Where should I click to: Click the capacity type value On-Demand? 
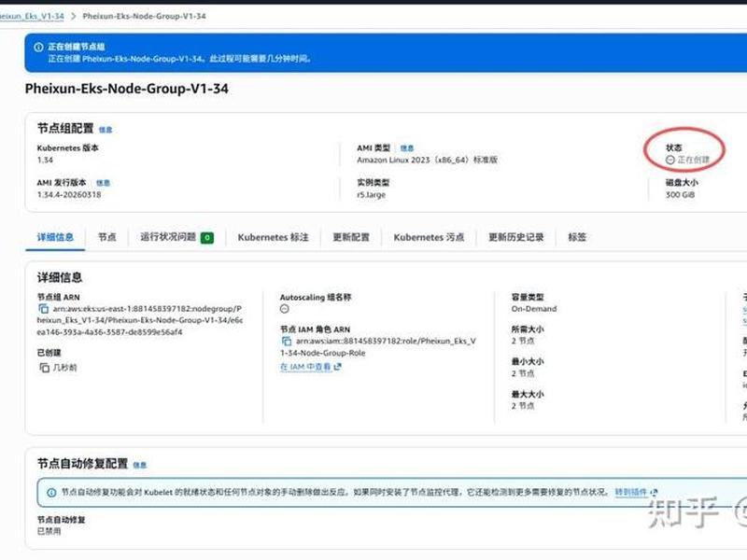tap(534, 309)
